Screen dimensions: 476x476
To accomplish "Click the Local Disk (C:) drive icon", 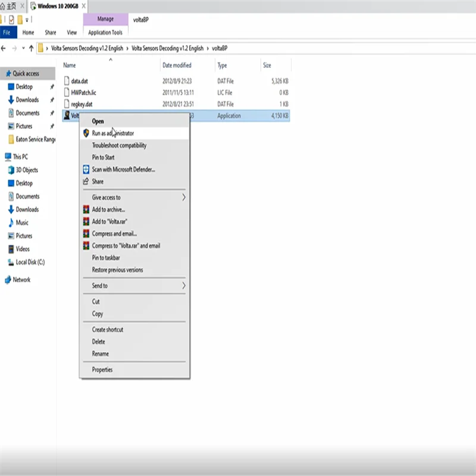I will coord(10,262).
